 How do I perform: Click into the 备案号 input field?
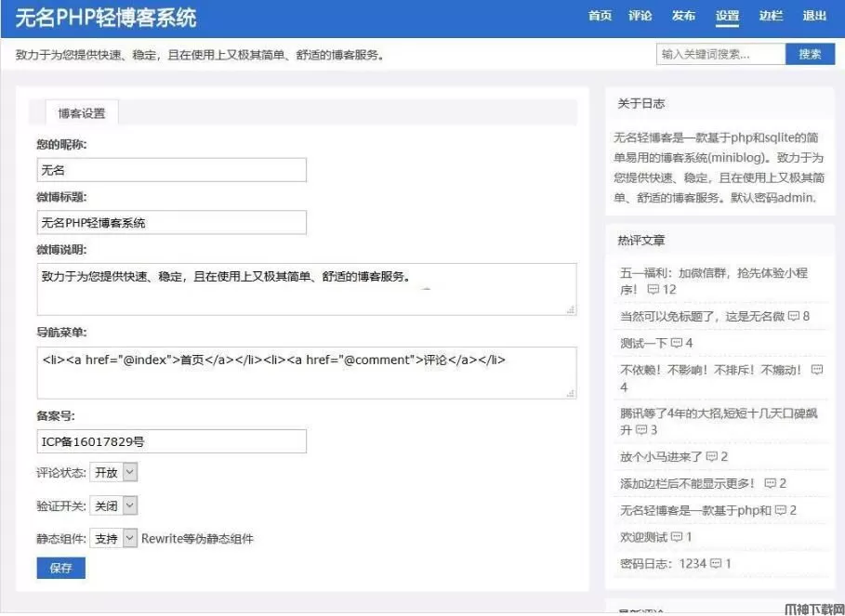pos(171,441)
